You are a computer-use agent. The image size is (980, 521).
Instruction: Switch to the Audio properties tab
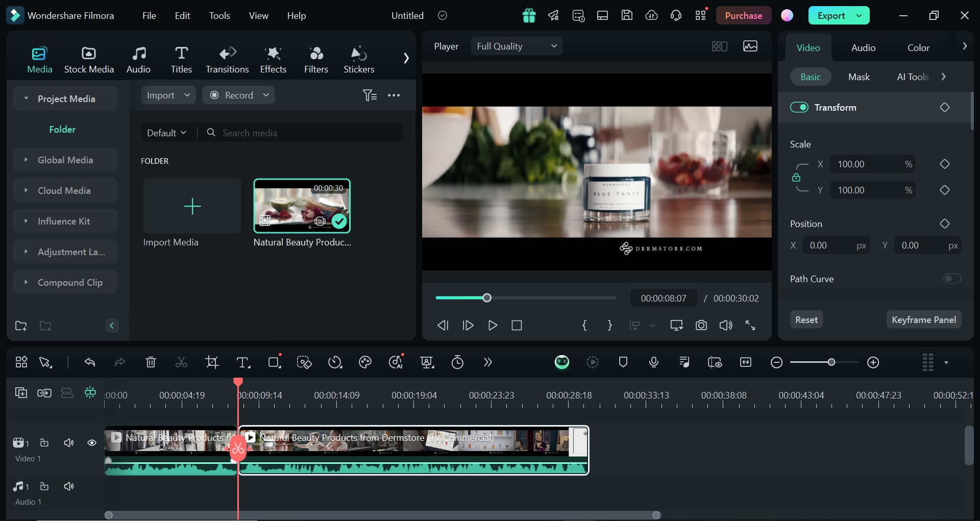[863, 47]
